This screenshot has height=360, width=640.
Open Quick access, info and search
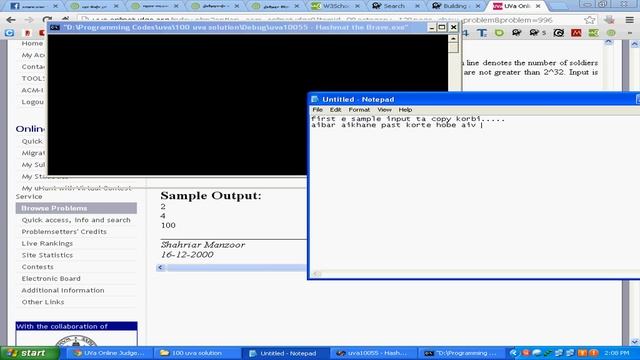(76, 220)
